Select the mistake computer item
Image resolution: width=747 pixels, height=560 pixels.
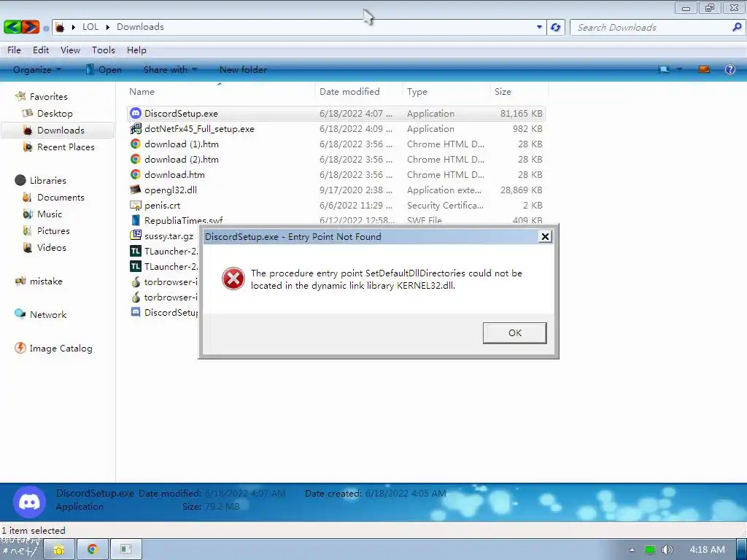point(46,281)
